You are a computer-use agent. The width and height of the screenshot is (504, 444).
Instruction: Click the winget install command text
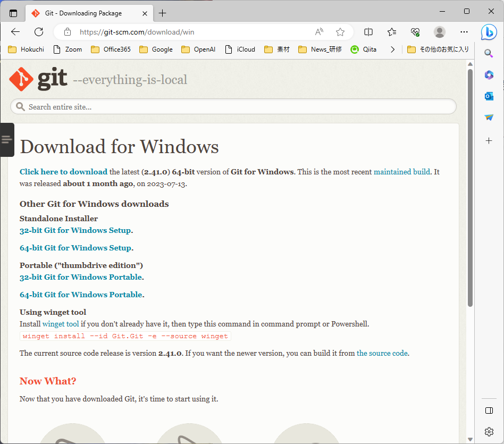[x=125, y=336]
